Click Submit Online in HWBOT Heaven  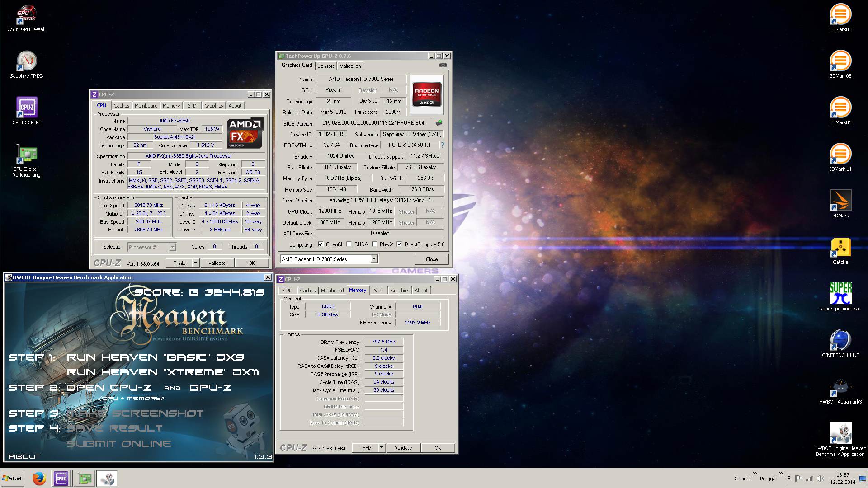click(118, 444)
